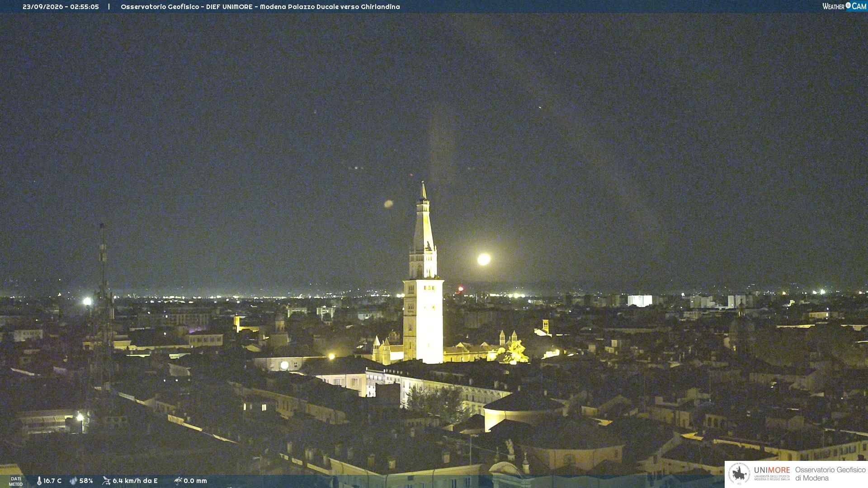
Task: Click the 6.4 km/h da E wind reading
Action: click(x=135, y=481)
